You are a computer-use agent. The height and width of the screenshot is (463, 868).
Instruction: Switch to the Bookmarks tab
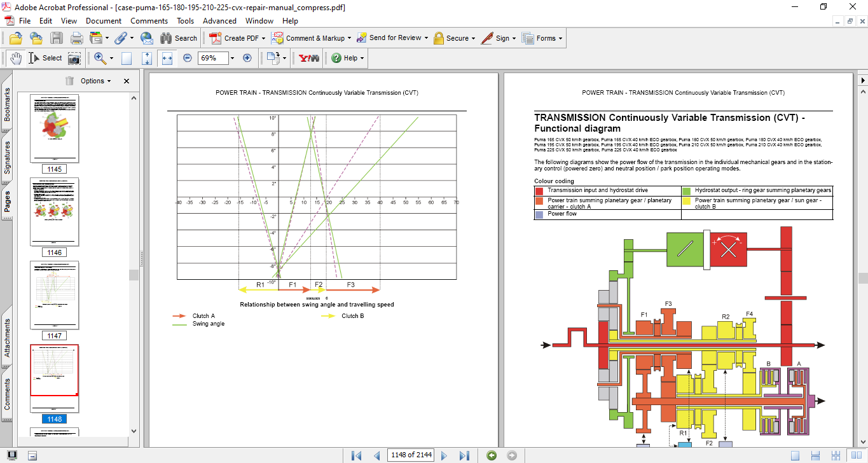7,105
